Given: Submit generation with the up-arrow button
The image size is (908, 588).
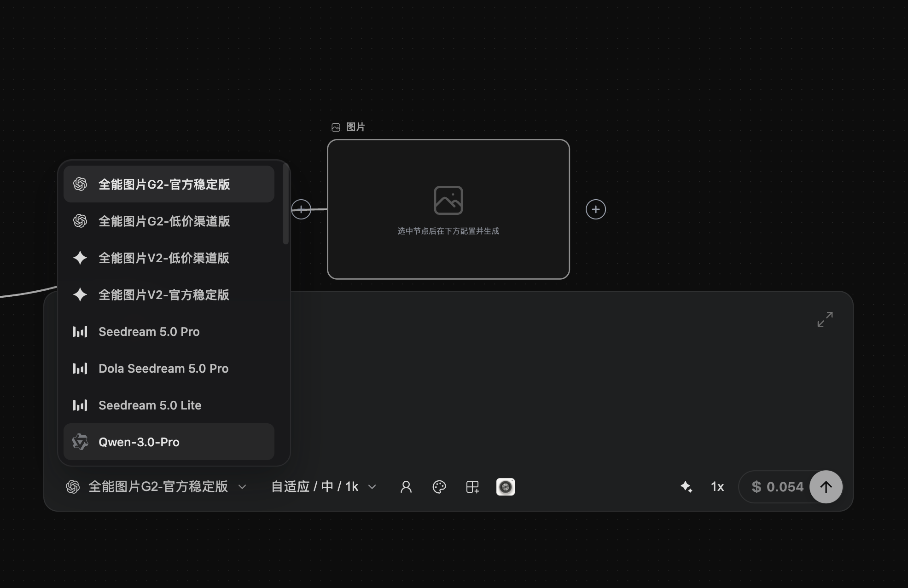Looking at the screenshot, I should pyautogui.click(x=826, y=487).
